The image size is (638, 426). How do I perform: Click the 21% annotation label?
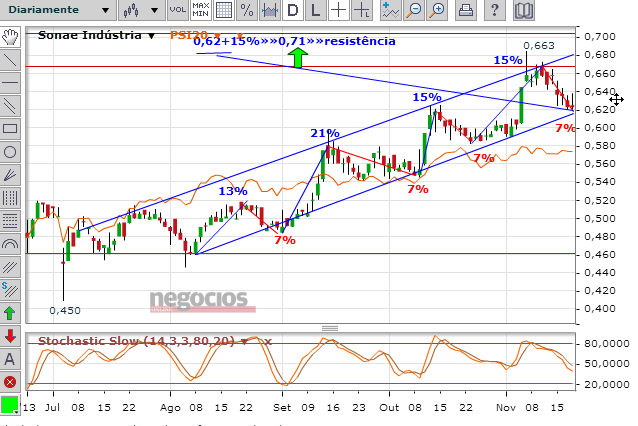[x=325, y=133]
